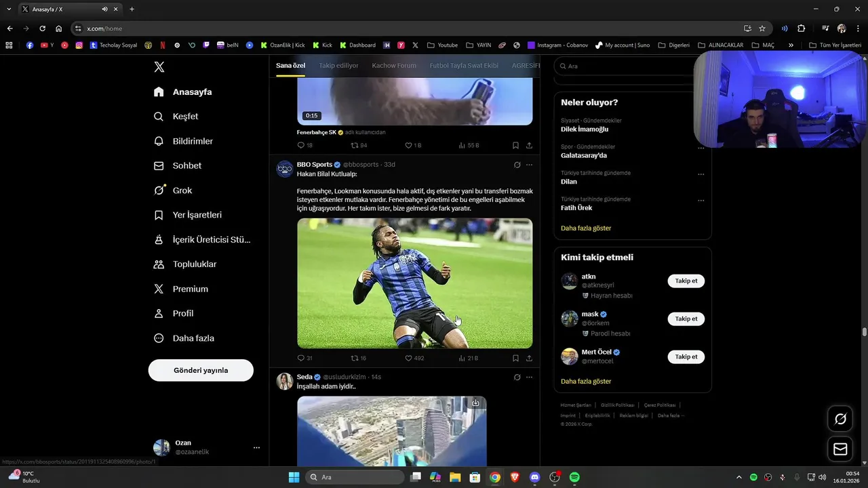The image size is (868, 488).
Task: Bookmark the BBO Sports post
Action: (515, 358)
